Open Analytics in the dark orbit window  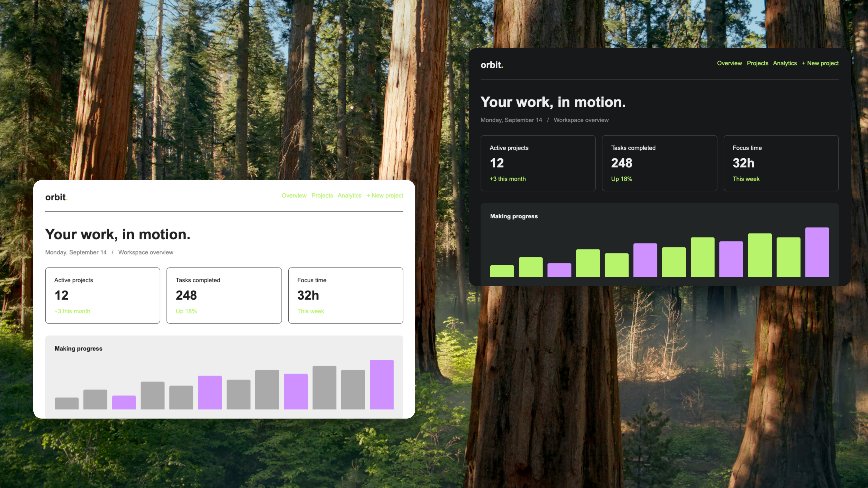pyautogui.click(x=785, y=63)
